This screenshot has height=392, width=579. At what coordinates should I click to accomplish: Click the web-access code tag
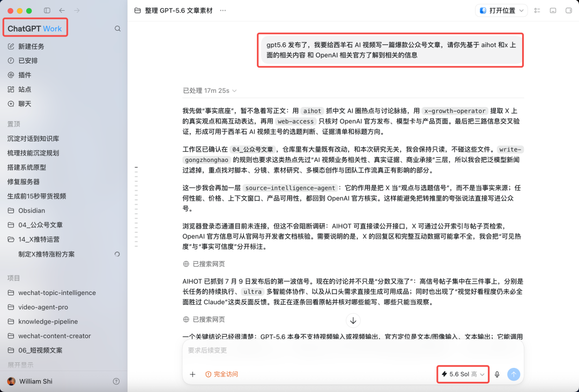click(x=295, y=121)
